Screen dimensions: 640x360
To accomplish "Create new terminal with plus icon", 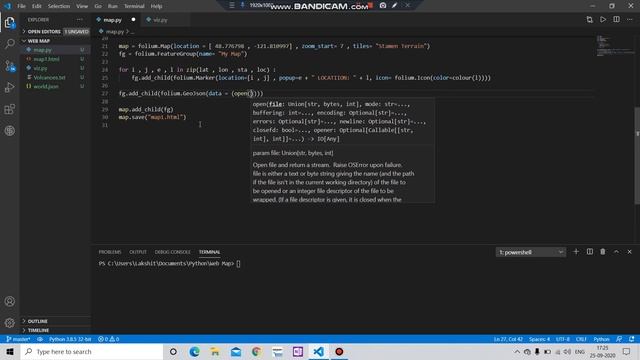I will (576, 252).
